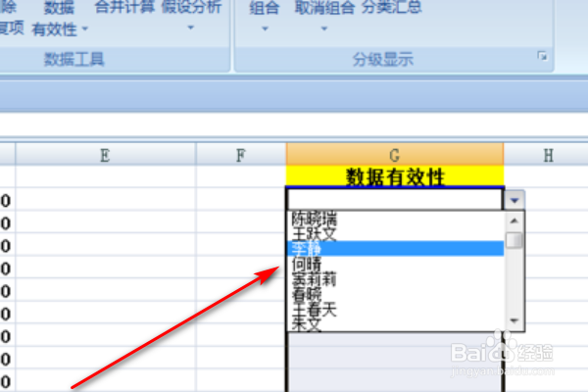Open the 组合 dropdown arrow
This screenshot has height=392, width=588.
(265, 28)
